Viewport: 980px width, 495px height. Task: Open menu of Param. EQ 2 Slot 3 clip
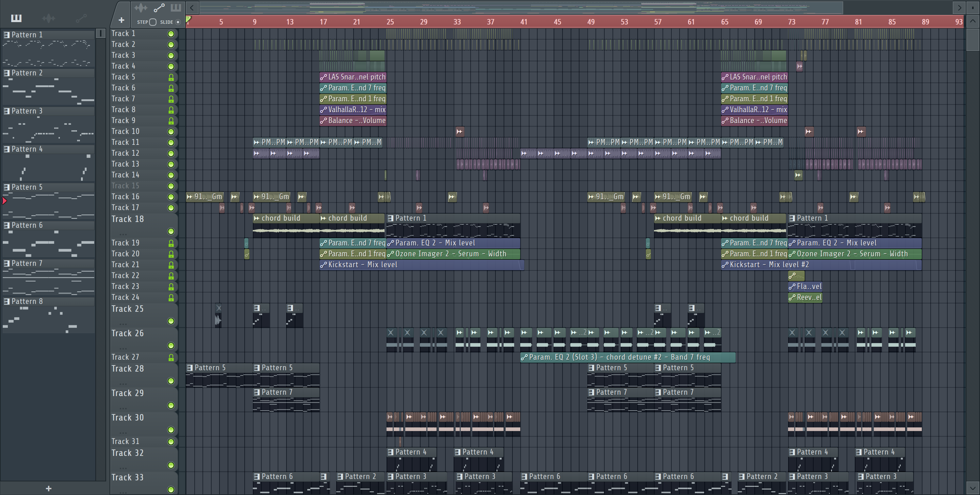click(524, 357)
